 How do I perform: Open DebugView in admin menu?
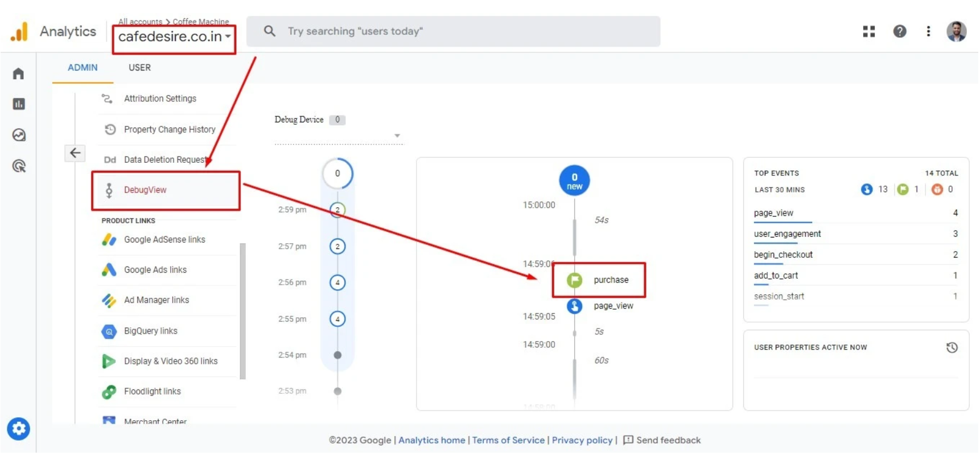(146, 190)
